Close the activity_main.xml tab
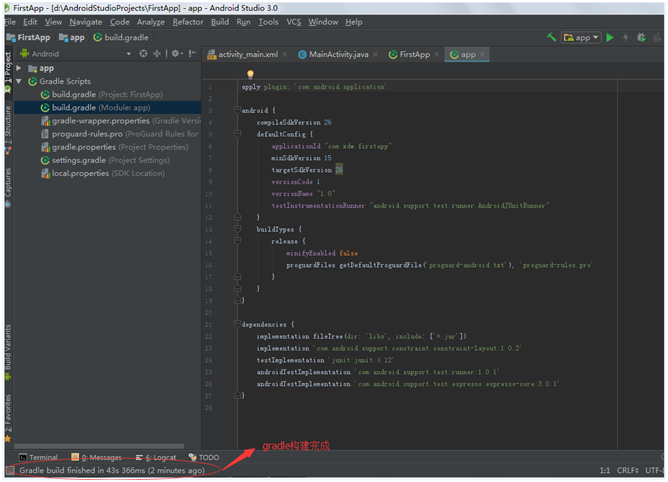668x482 pixels. tap(285, 54)
